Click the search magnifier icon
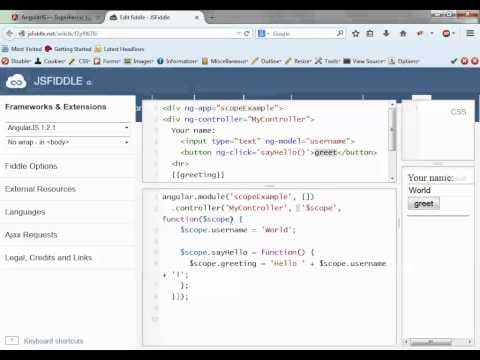 tap(340, 33)
